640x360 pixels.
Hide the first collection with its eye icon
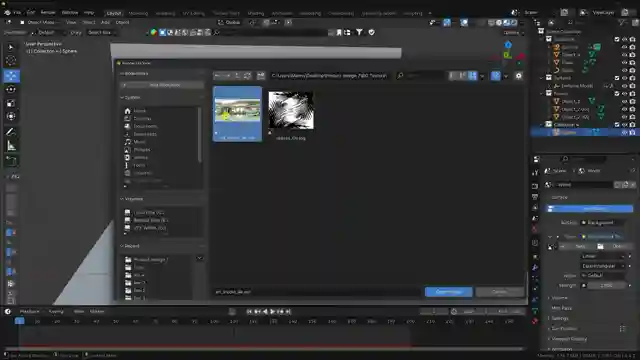click(x=624, y=39)
